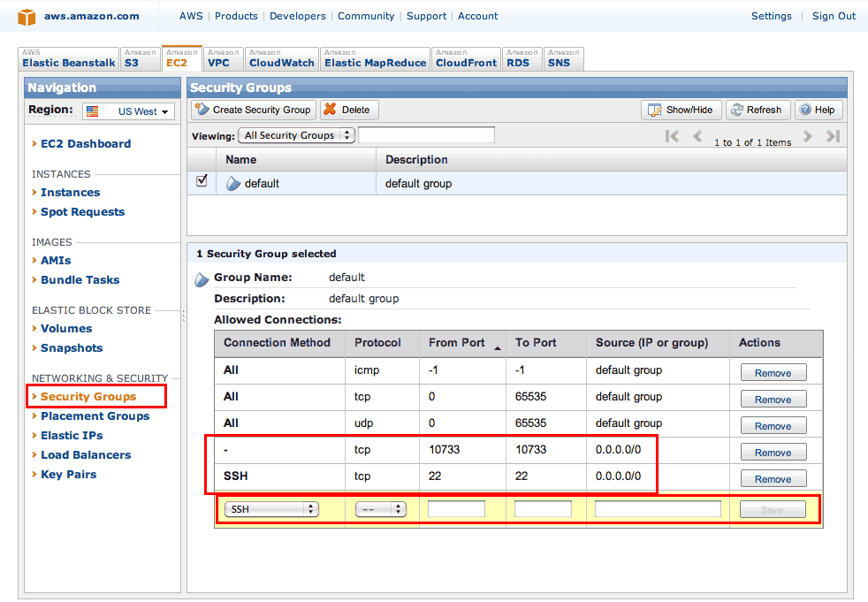Viewport: 868px width, 602px height.
Task: Click Sign Out link
Action: [834, 16]
